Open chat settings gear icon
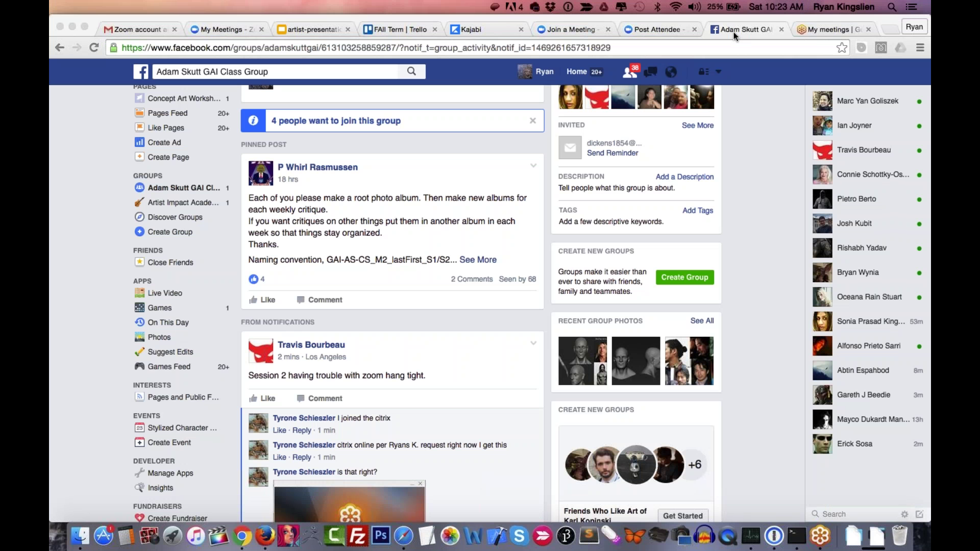The width and height of the screenshot is (980, 551). point(904,514)
